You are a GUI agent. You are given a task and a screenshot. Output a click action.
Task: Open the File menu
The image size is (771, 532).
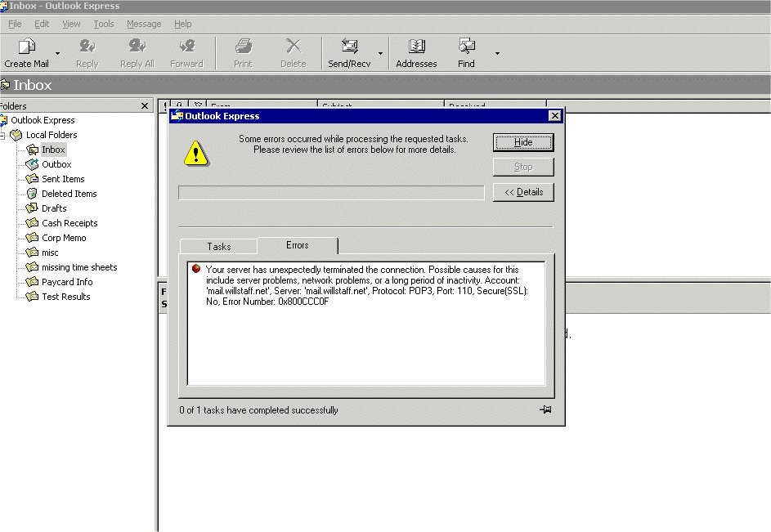pyautogui.click(x=15, y=24)
